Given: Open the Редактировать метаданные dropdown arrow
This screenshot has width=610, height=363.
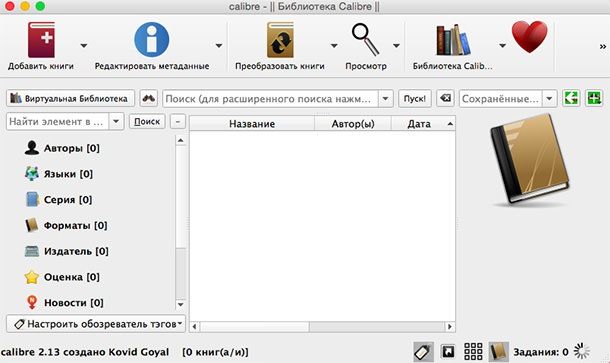Looking at the screenshot, I should [x=219, y=46].
